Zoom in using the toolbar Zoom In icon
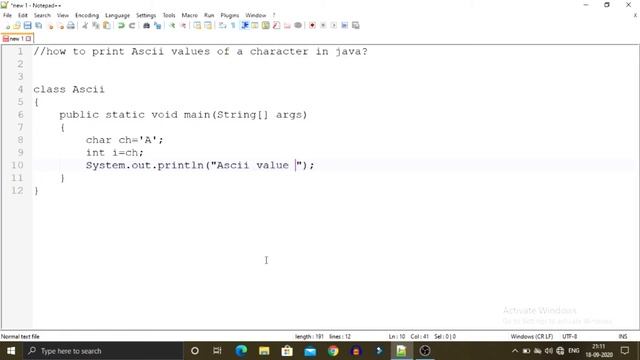The image size is (640, 360). [172, 26]
